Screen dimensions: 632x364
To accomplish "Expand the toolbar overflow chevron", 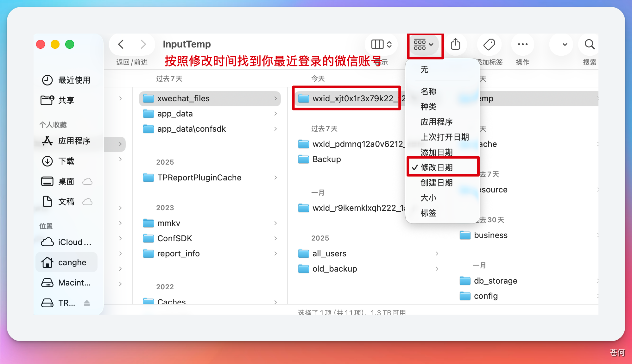I will (565, 44).
